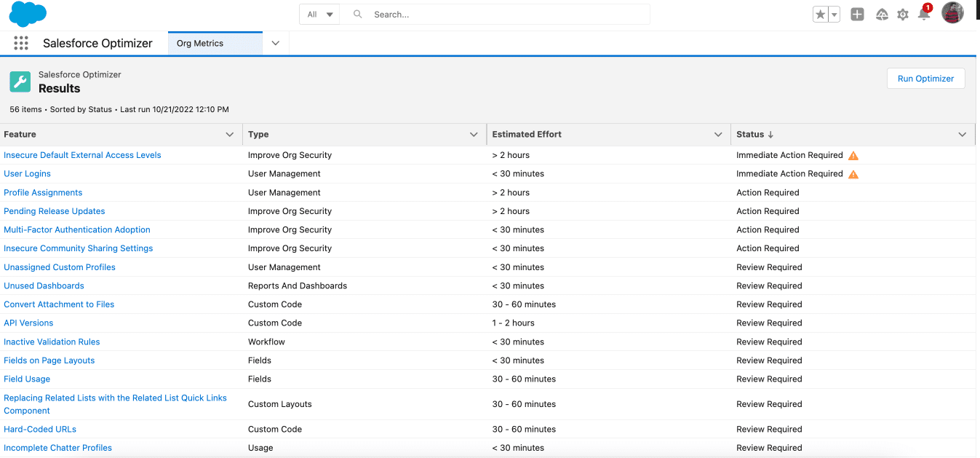This screenshot has width=980, height=458.
Task: Click the Run Optimizer button
Action: click(925, 79)
